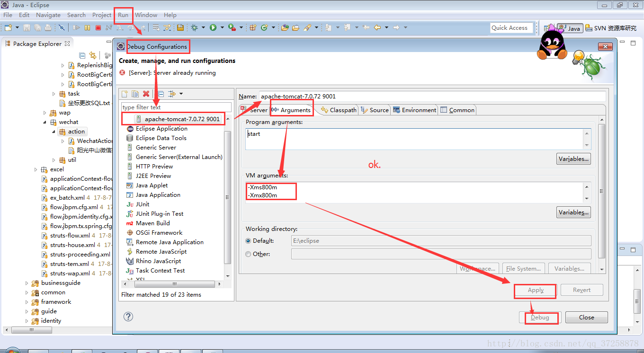Click the Revert button

click(581, 290)
